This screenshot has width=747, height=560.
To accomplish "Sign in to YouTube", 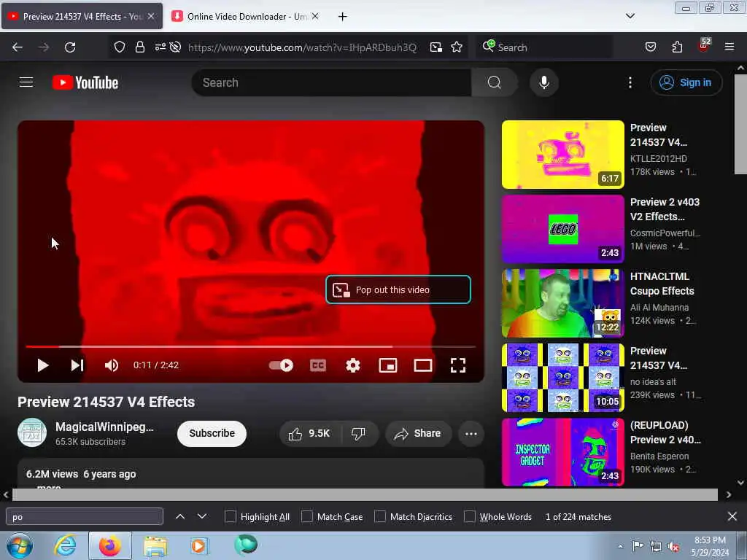I will click(x=686, y=82).
